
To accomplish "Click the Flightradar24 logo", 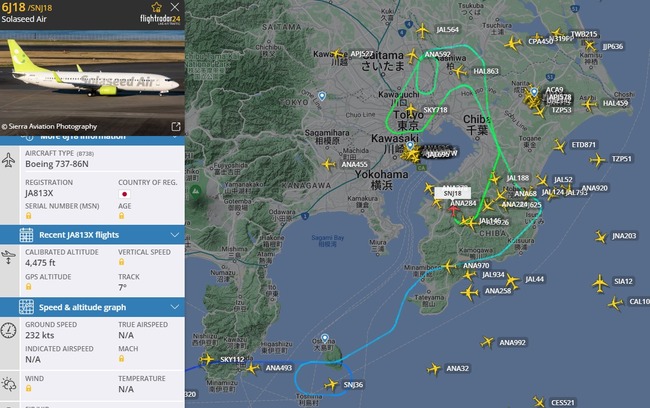I will click(x=160, y=19).
